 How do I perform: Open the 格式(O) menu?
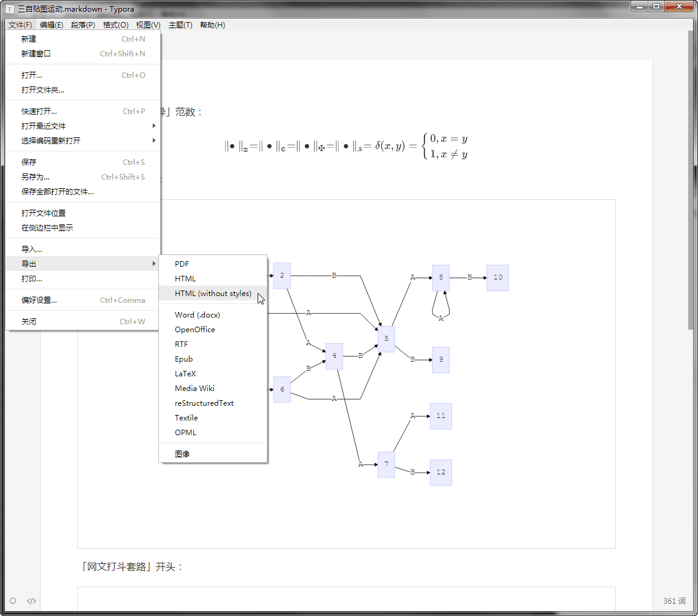(x=116, y=25)
